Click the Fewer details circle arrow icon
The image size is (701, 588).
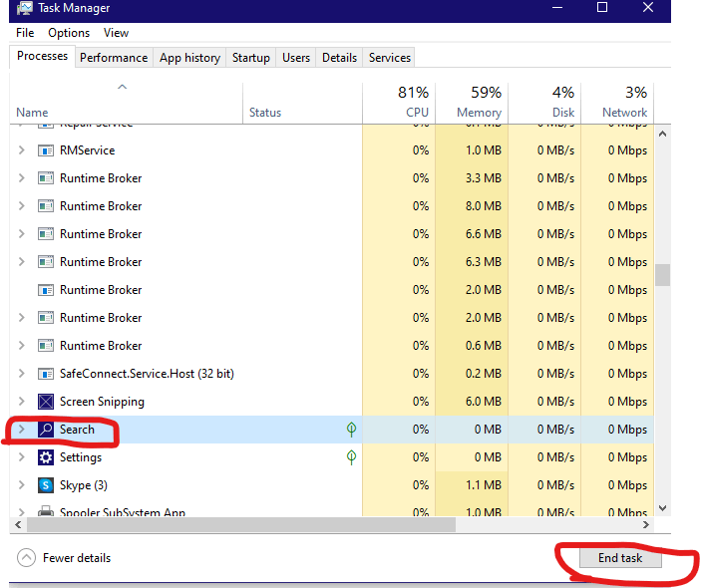click(x=26, y=558)
